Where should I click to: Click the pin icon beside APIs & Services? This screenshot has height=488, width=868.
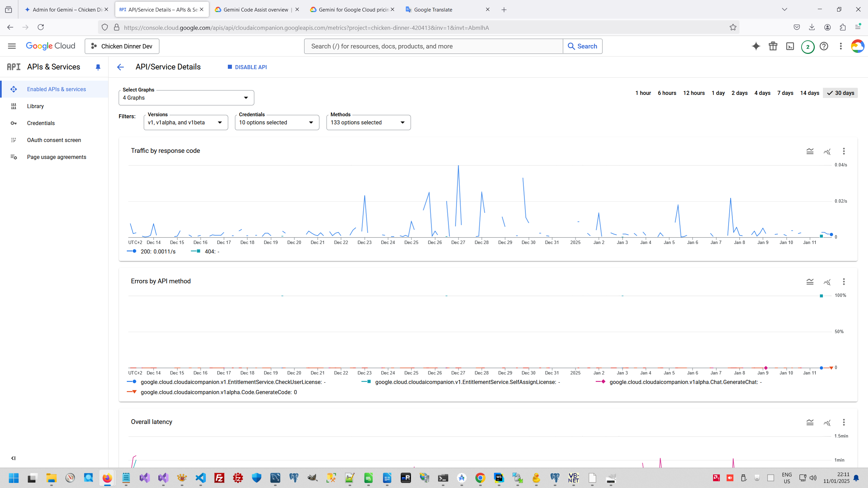pyautogui.click(x=98, y=67)
